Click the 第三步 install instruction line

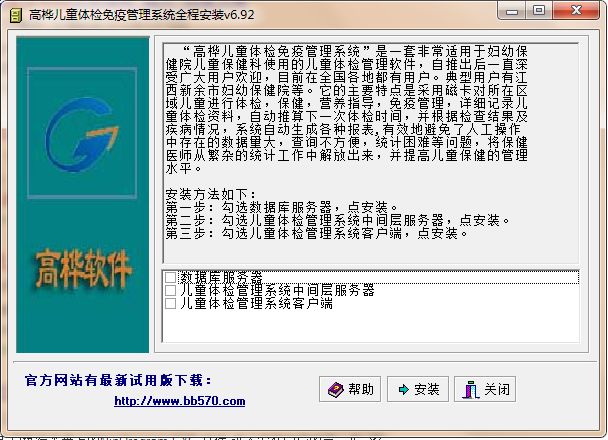tap(317, 233)
